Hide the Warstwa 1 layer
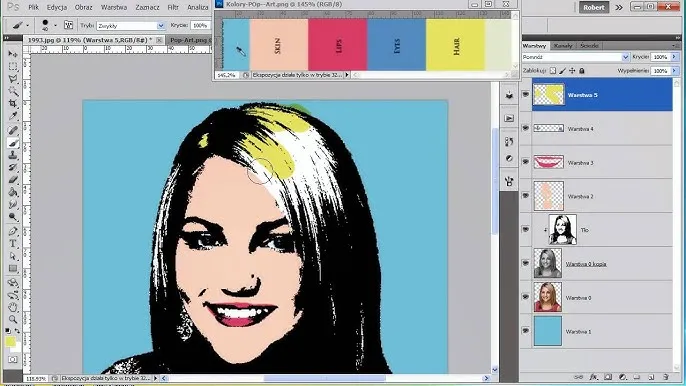The height and width of the screenshot is (386, 686). 525,331
